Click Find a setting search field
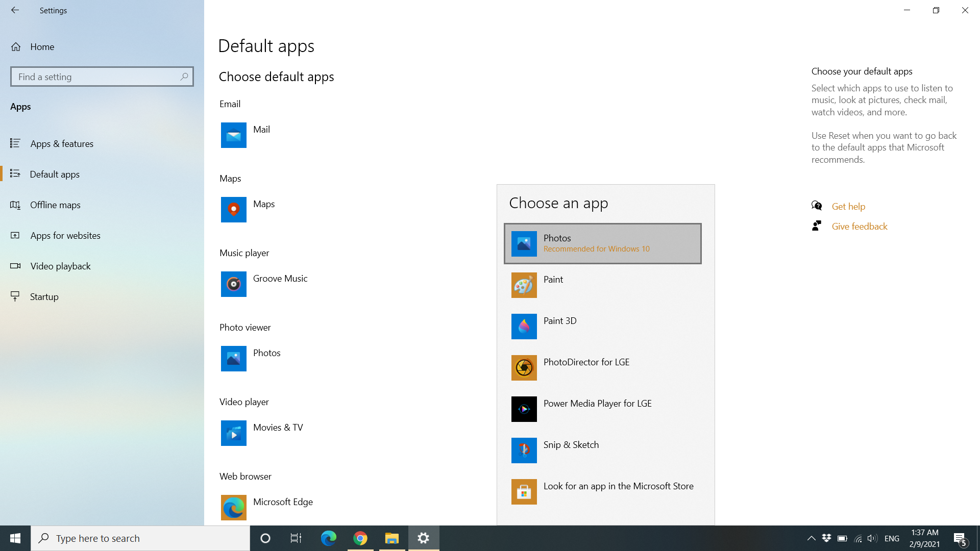980x551 pixels. click(x=102, y=76)
